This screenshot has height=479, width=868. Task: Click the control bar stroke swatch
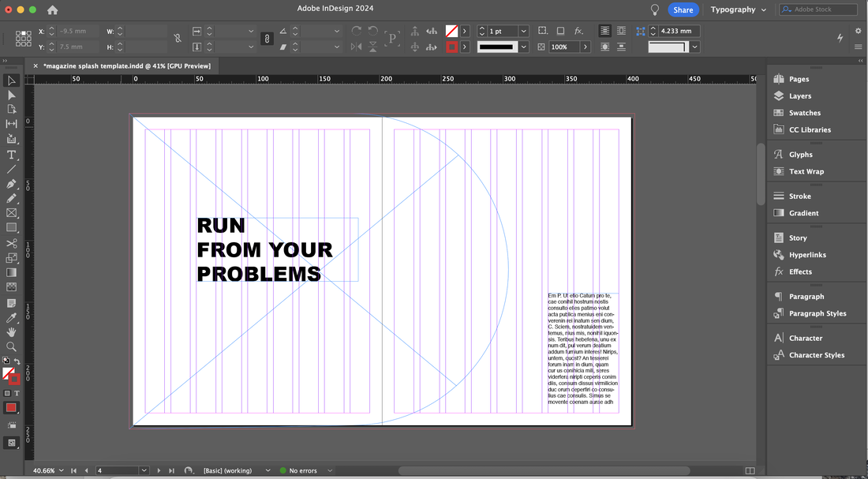click(x=451, y=47)
